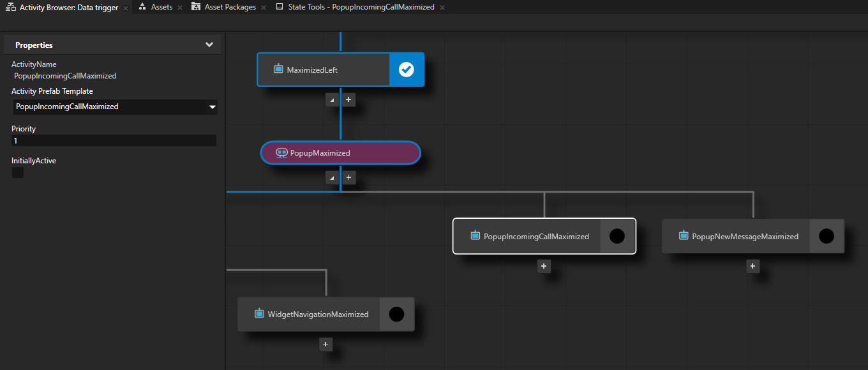Click the PopupMaximized host icon

[281, 153]
